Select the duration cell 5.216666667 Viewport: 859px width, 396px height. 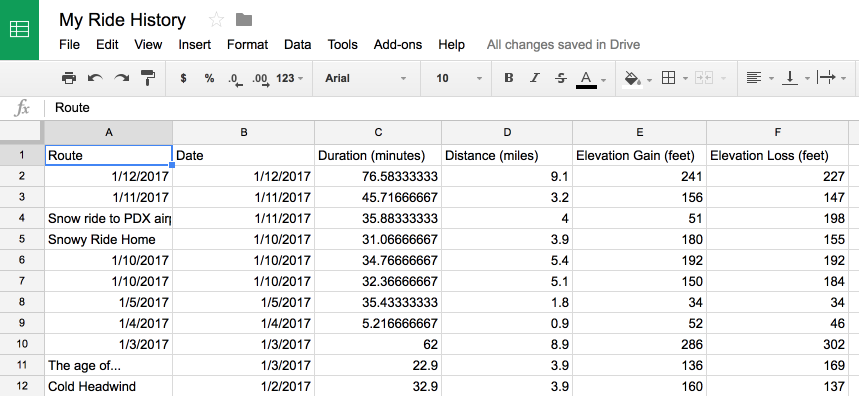(378, 323)
